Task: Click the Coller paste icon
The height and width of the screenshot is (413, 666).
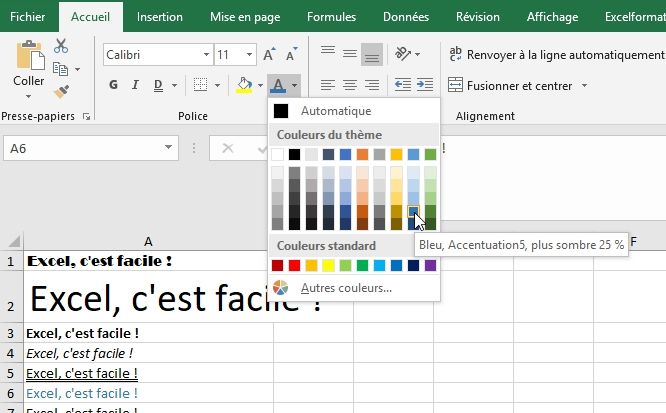Action: click(x=30, y=55)
